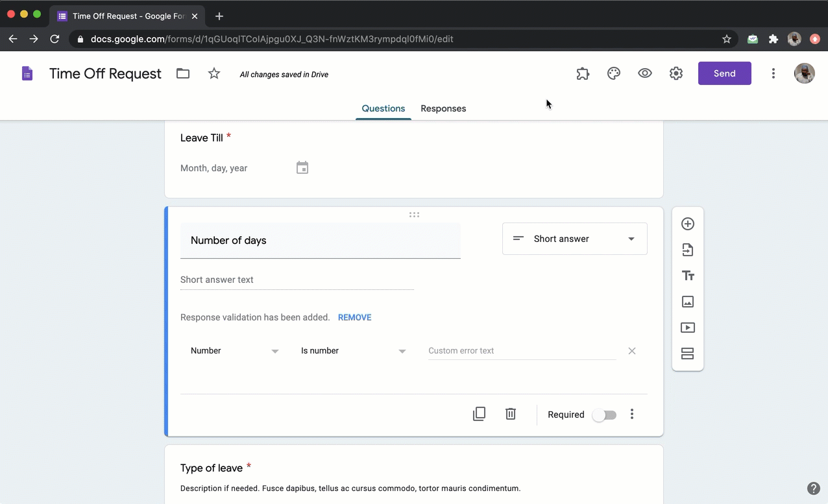Click the Add image icon

(x=688, y=302)
